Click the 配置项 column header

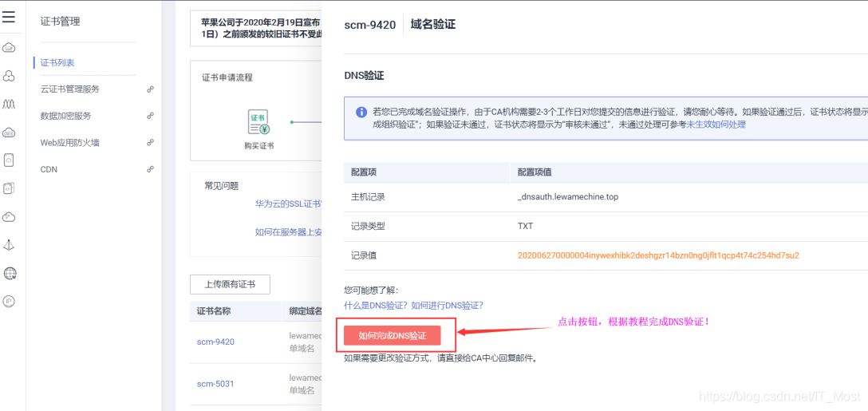pyautogui.click(x=364, y=172)
